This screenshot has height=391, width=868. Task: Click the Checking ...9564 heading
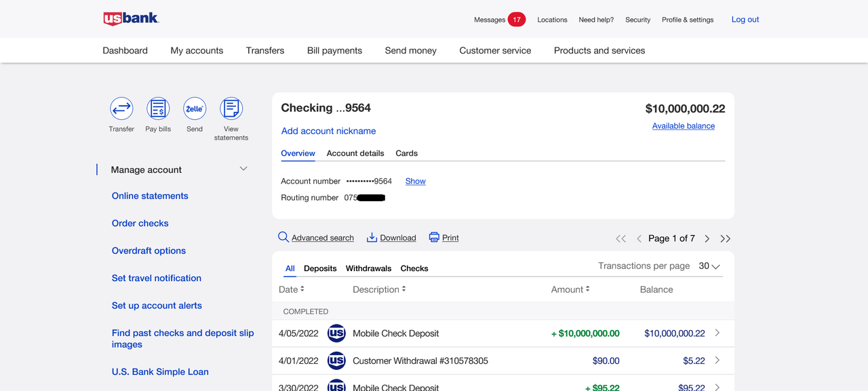click(325, 108)
